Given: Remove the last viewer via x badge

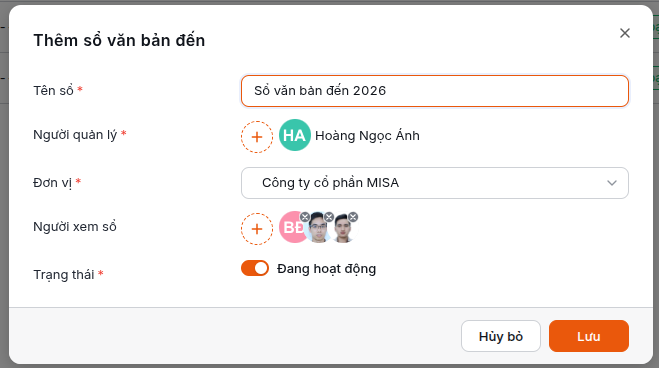Looking at the screenshot, I should [x=353, y=217].
